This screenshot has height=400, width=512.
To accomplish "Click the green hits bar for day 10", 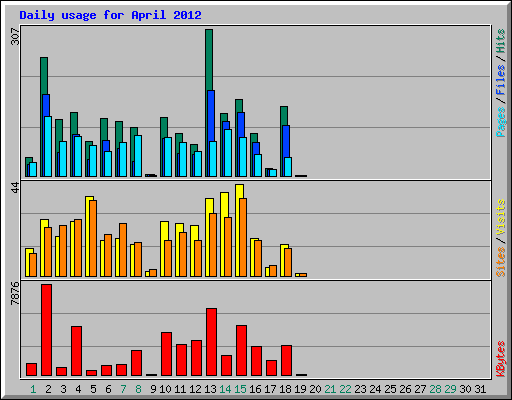I will [x=164, y=127].
